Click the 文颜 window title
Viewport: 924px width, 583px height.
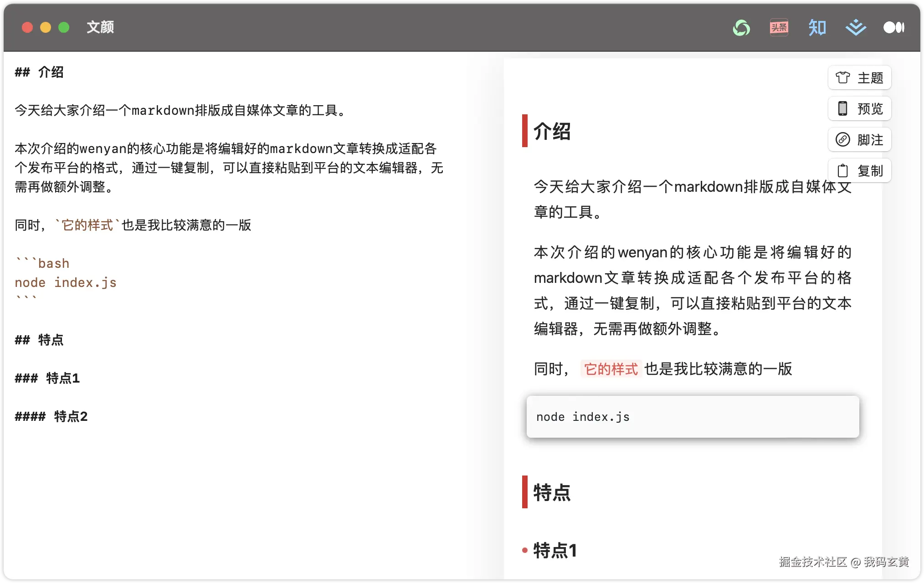pyautogui.click(x=100, y=27)
